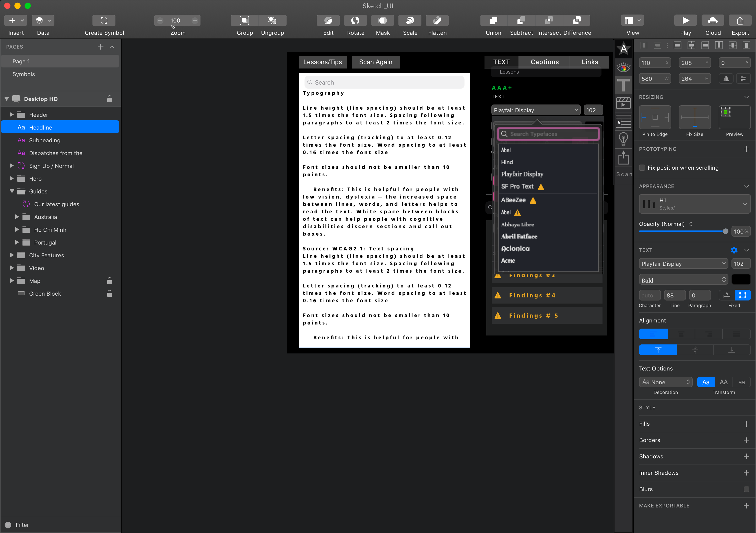756x533 pixels.
Task: Click the Flatten toolbar icon
Action: (437, 20)
